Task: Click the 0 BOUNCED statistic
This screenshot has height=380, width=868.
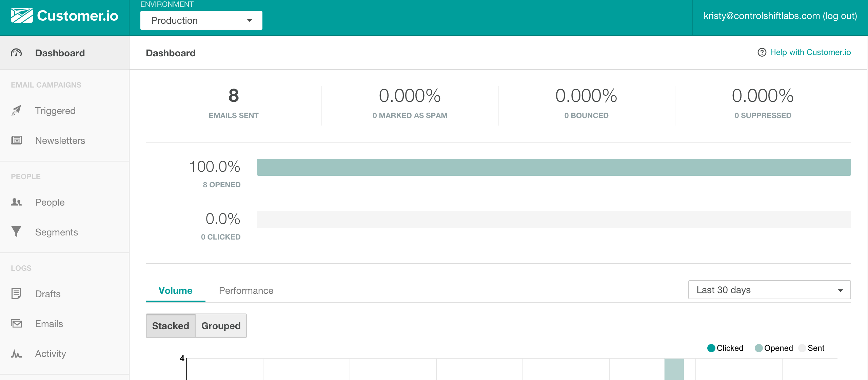Action: 586,103
